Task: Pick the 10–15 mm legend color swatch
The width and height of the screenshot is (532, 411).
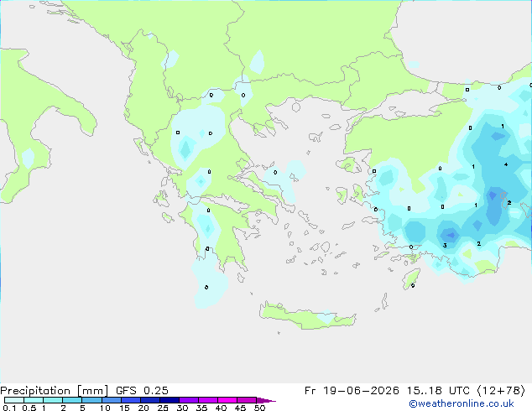Action: coord(111,400)
